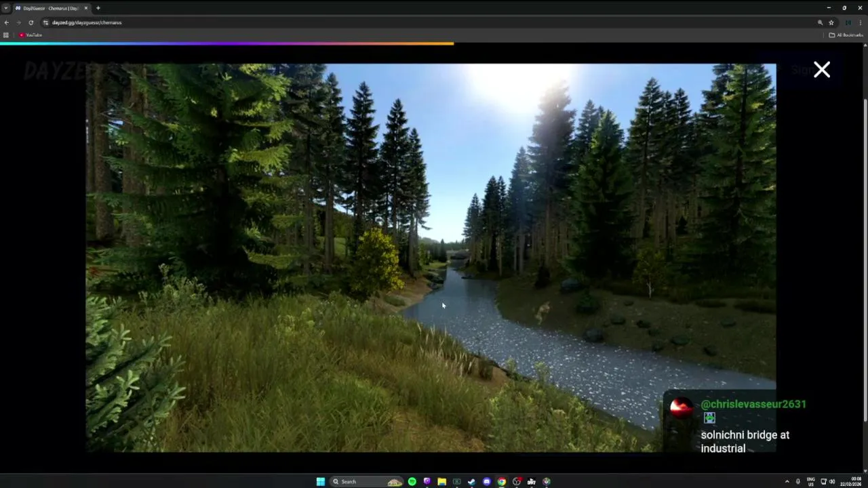This screenshot has height=488, width=868.
Task: Open Discord from the taskbar
Action: tap(486, 481)
